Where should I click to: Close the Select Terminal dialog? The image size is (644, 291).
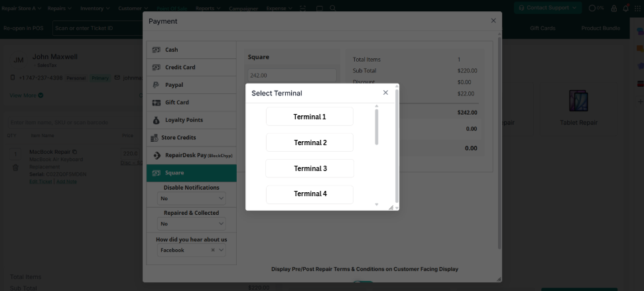[x=385, y=93]
